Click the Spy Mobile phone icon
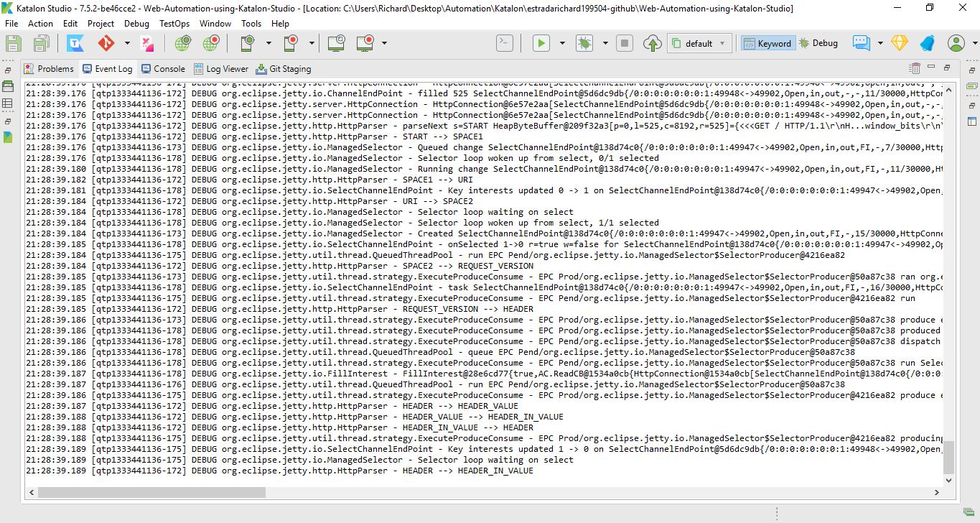 click(246, 43)
